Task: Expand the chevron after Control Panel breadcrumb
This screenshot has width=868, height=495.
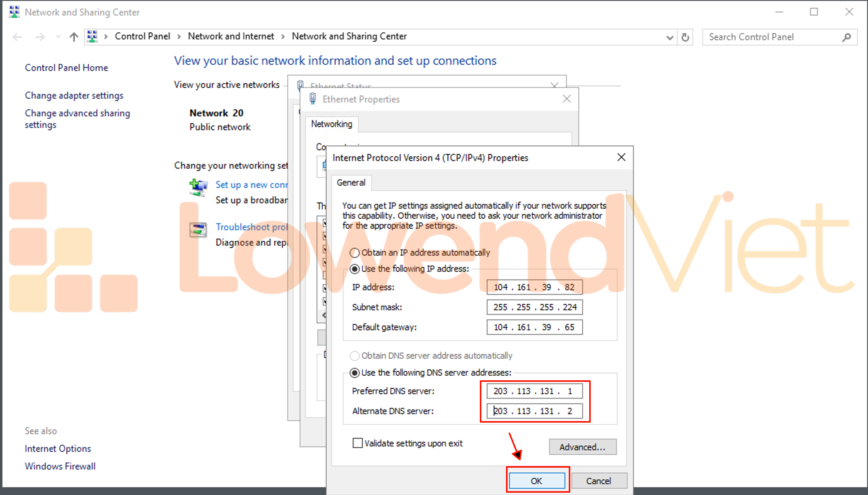Action: pos(179,37)
